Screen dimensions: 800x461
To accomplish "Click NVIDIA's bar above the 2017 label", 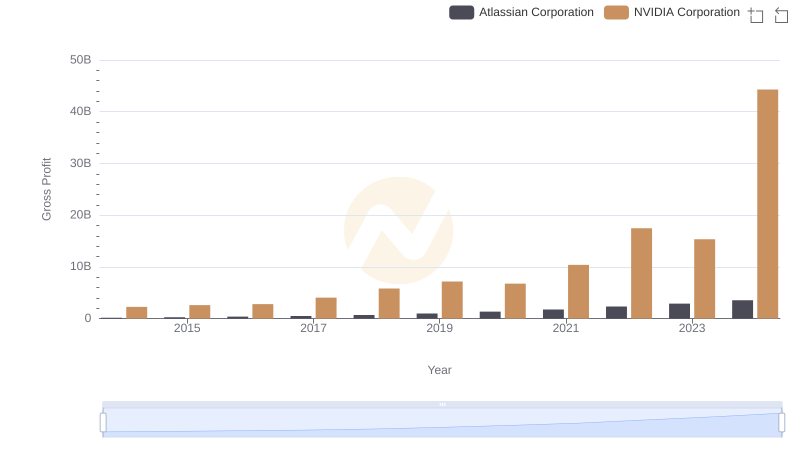I will 326,308.
